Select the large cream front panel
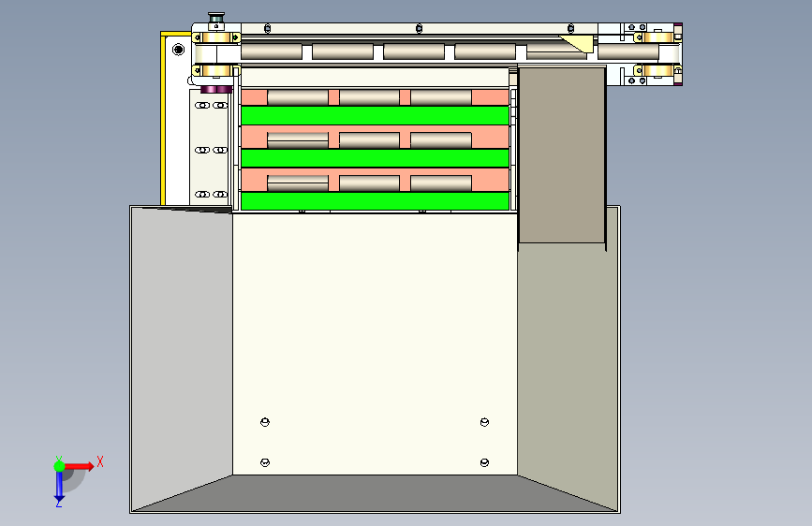Viewport: 812px width, 526px height. coord(375,343)
